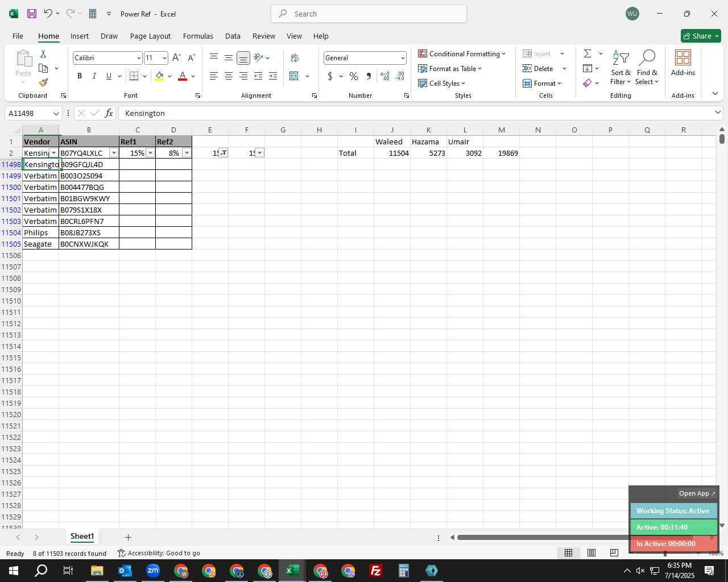Toggle Align Left alignment
728x582 pixels.
pyautogui.click(x=214, y=76)
